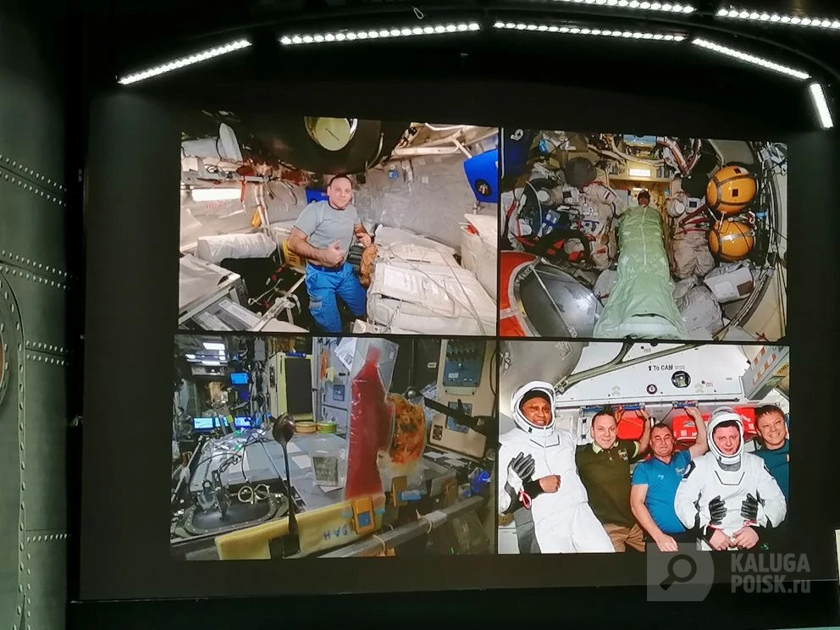The height and width of the screenshot is (630, 840).
Task: Click the blue container in top-left photo
Action: pos(482,175)
